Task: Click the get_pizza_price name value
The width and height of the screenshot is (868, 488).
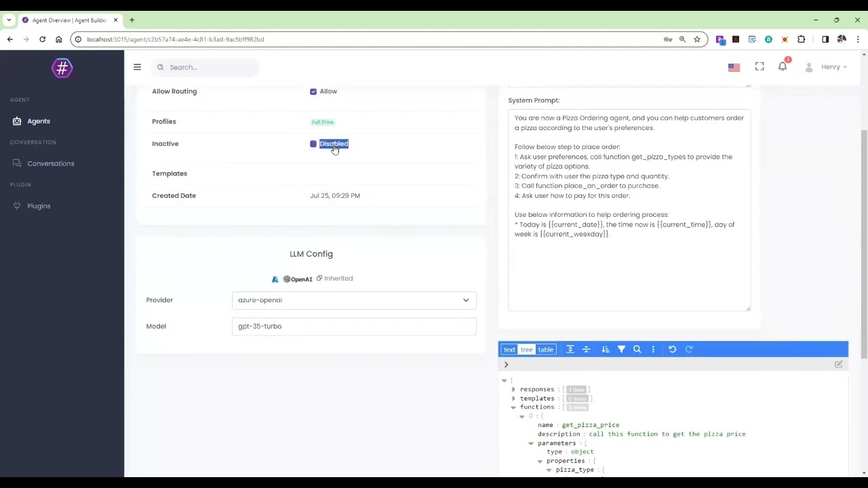Action: coord(591,425)
